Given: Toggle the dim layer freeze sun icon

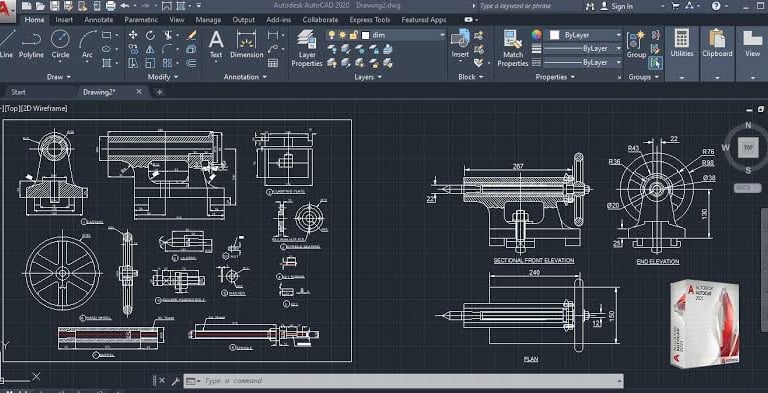Looking at the screenshot, I should tap(342, 35).
